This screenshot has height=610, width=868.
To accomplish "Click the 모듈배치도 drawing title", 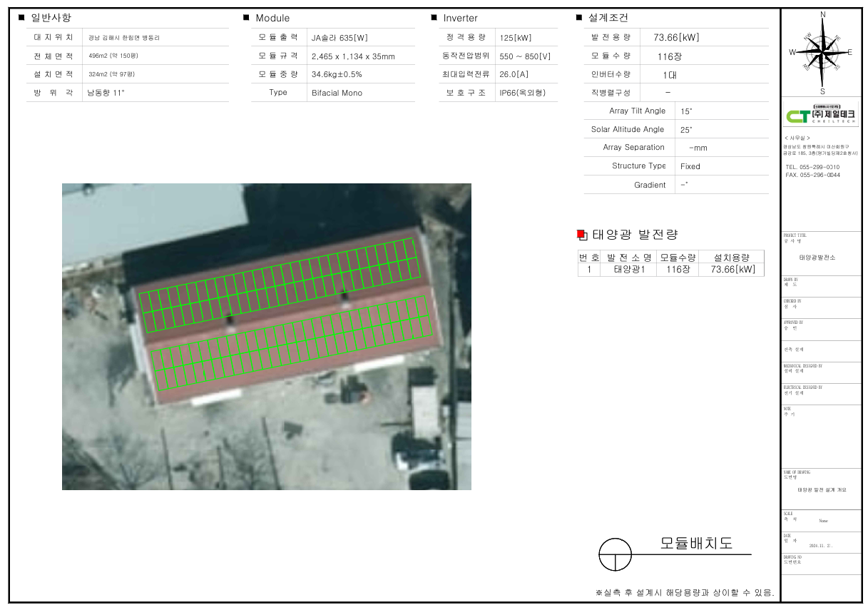I will (x=695, y=543).
